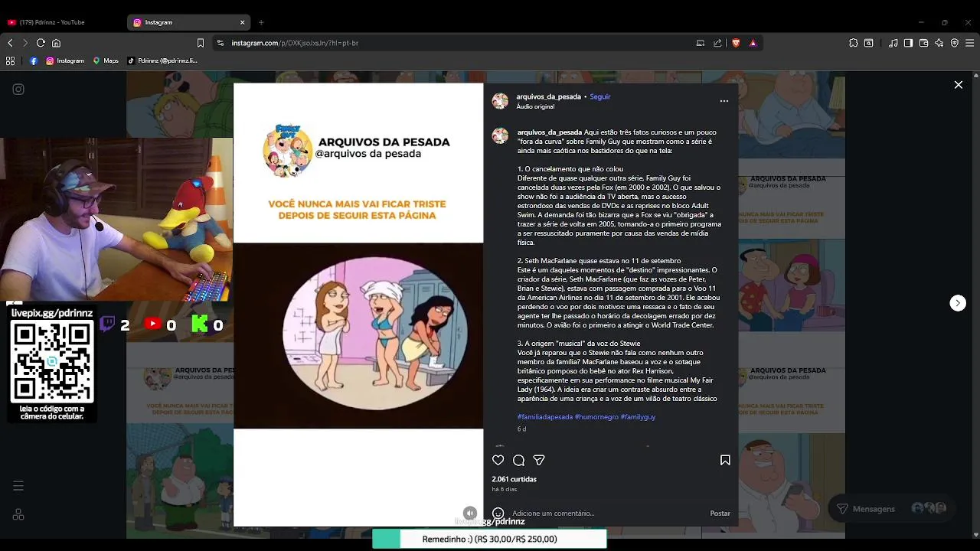Open site settings icon beside the URL
The height and width of the screenshot is (551, 980).
click(220, 43)
